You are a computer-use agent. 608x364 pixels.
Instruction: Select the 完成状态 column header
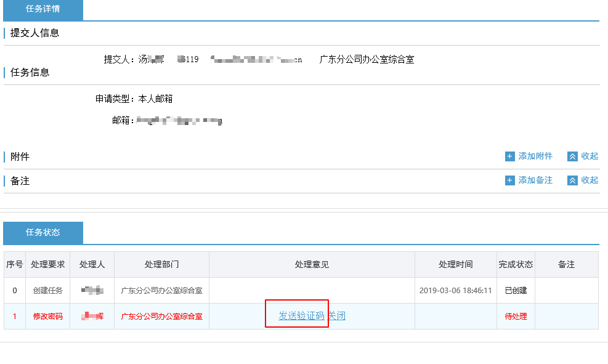[x=516, y=264]
